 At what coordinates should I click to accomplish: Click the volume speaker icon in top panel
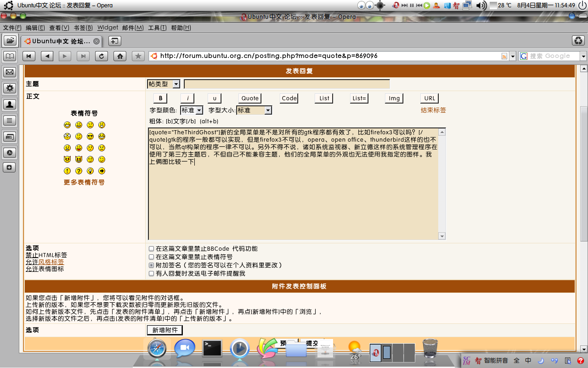click(481, 6)
